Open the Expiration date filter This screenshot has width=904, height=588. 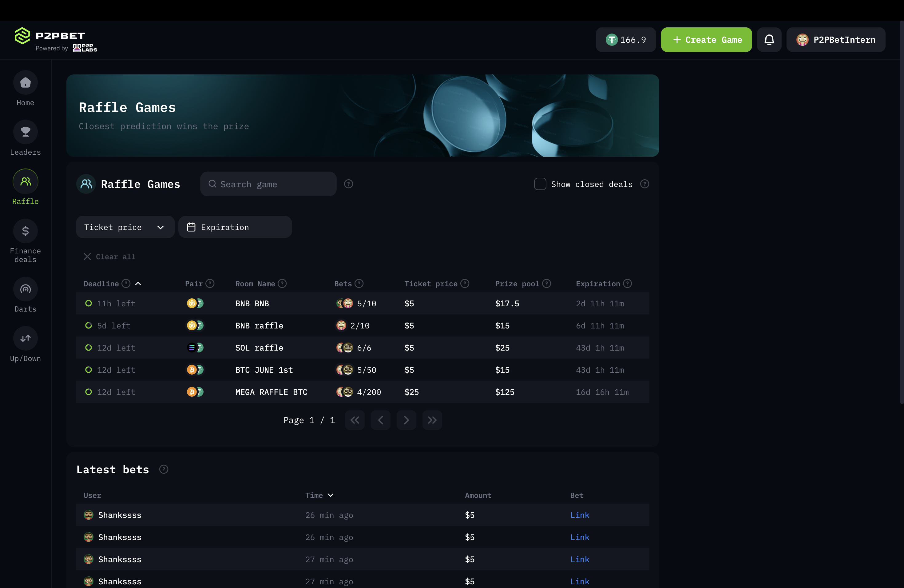235,227
